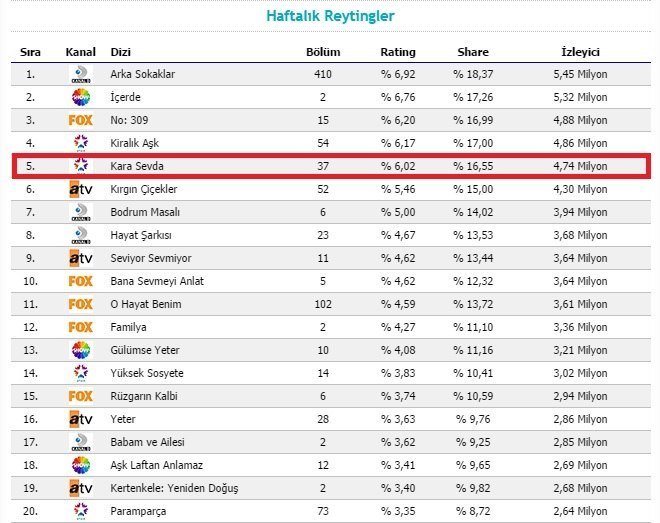Click the Aşk Laftan Anlamaz title
This screenshot has height=523, width=660.
(158, 465)
